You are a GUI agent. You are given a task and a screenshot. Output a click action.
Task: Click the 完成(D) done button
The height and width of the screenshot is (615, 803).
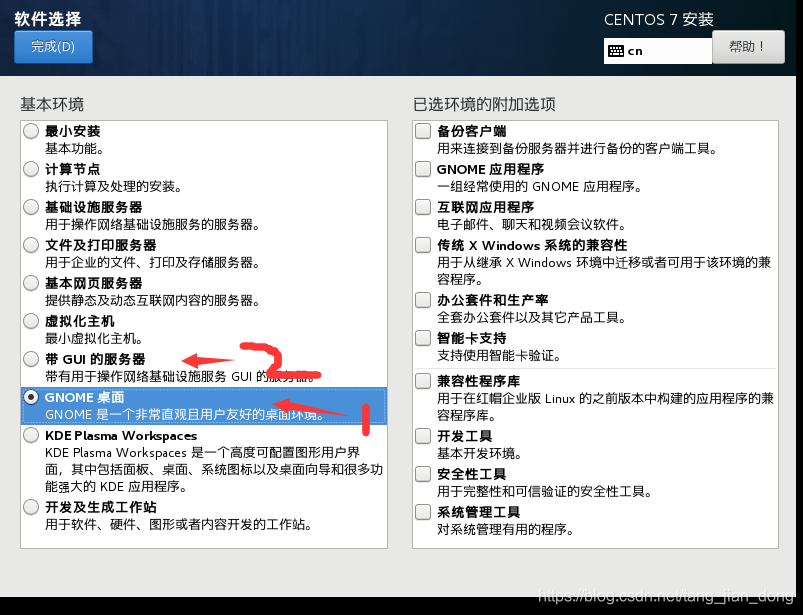click(x=53, y=47)
